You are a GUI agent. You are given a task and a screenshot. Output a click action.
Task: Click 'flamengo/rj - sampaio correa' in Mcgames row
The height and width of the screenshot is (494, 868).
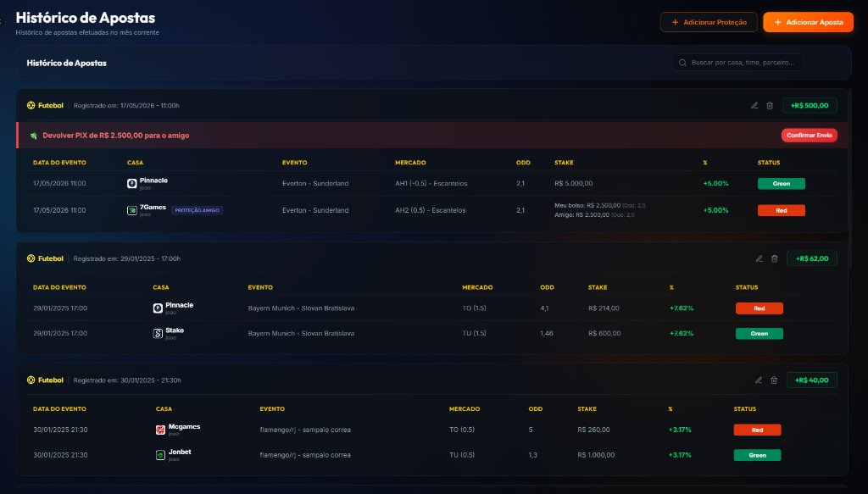pyautogui.click(x=305, y=430)
